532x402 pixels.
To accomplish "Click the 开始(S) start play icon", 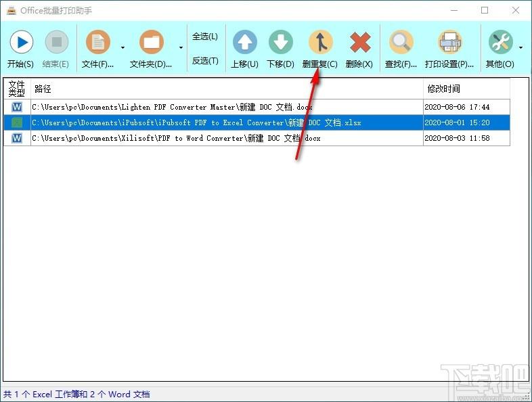I will click(x=22, y=42).
